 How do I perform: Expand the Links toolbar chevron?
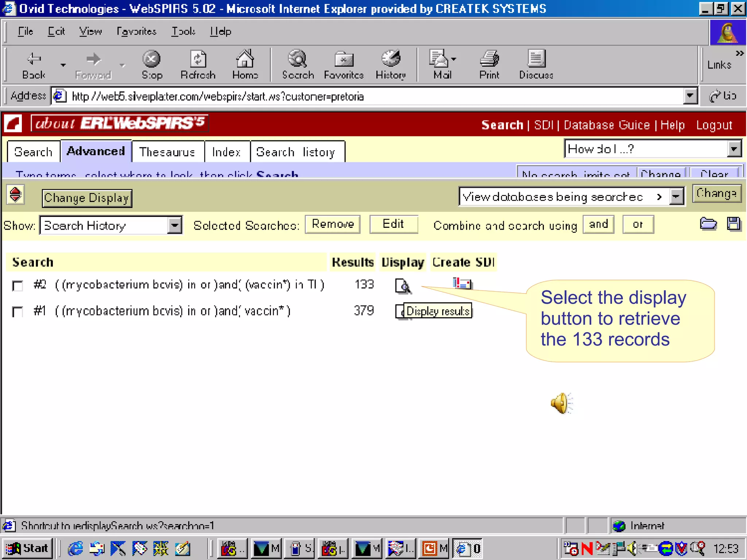(740, 53)
